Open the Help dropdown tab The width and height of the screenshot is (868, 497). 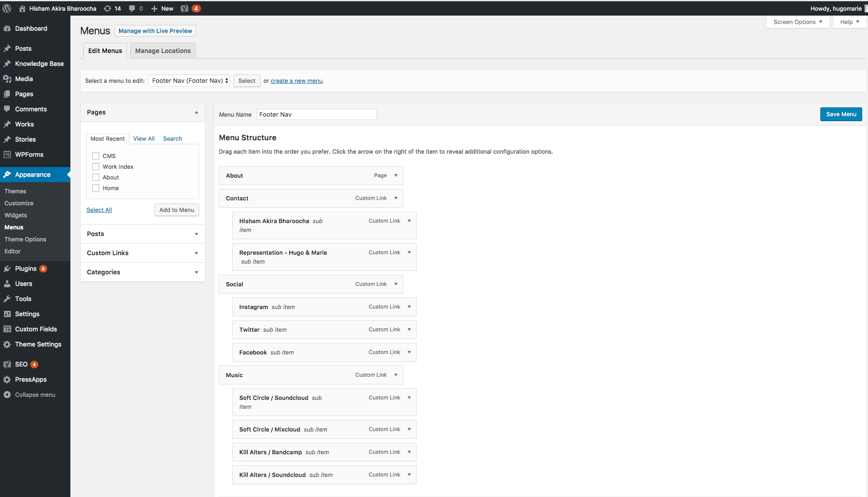pyautogui.click(x=850, y=22)
